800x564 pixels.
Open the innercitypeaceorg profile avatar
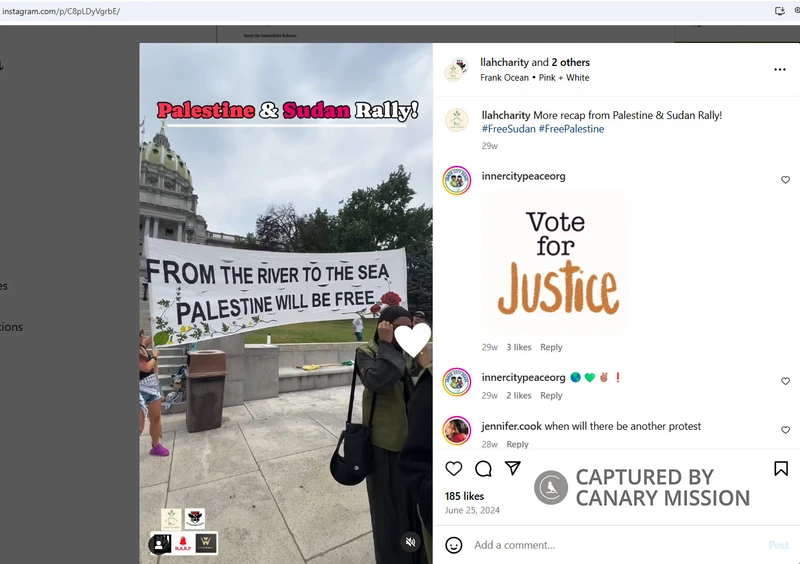457,180
